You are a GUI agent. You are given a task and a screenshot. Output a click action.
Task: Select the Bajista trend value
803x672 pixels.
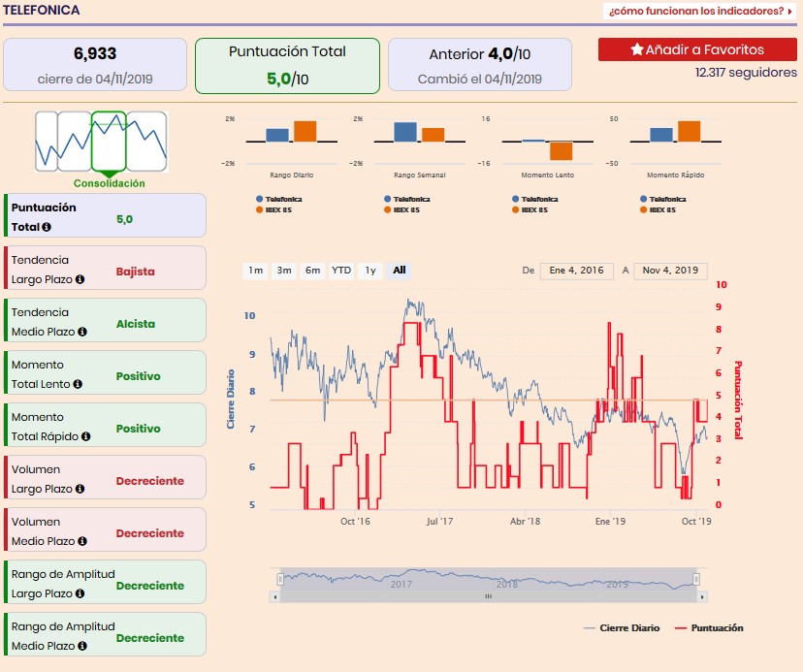pos(135,272)
